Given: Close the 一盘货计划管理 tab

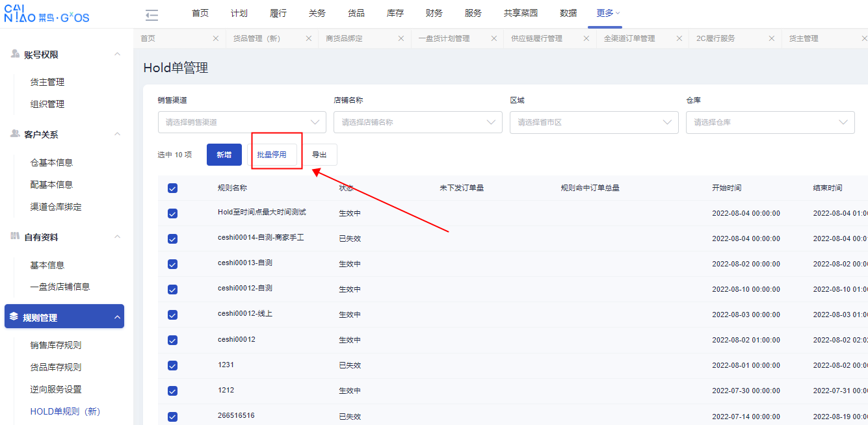Looking at the screenshot, I should tap(493, 38).
